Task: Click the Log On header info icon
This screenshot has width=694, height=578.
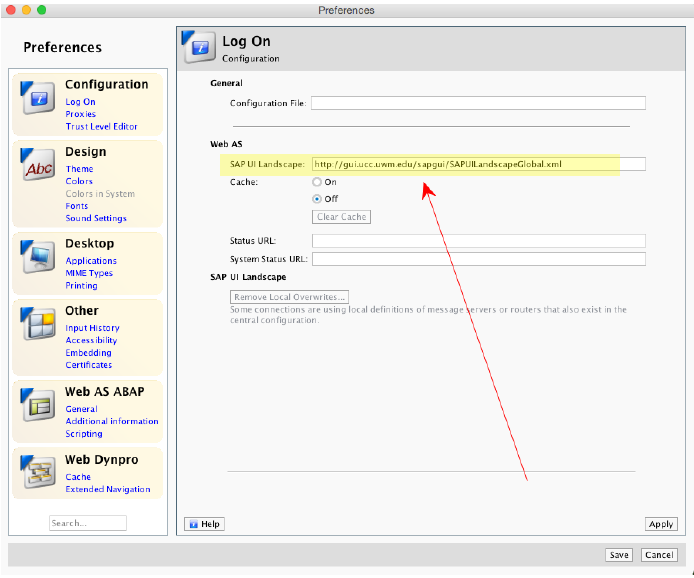Action: click(199, 47)
